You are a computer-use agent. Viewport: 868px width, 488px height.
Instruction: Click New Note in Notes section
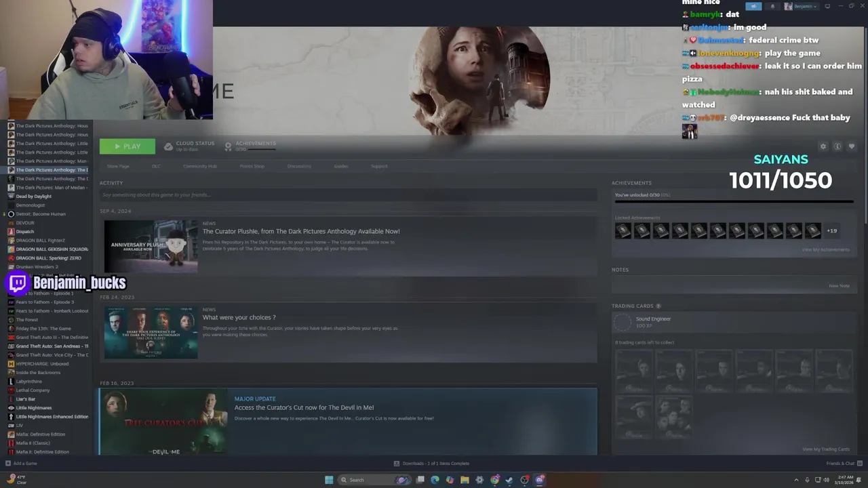[x=839, y=286]
